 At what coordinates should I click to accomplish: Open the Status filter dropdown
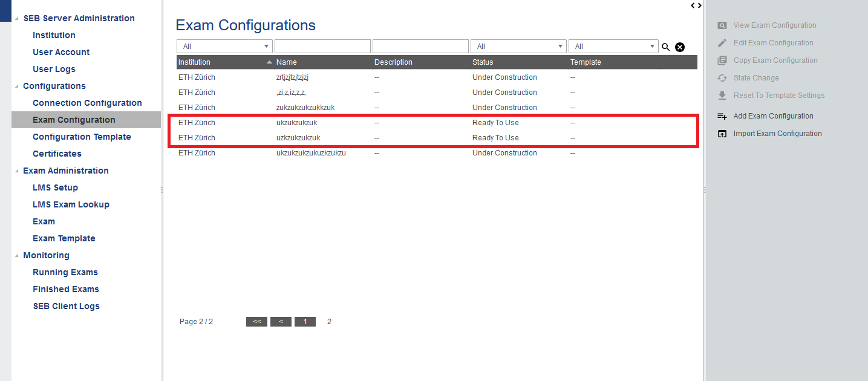tap(518, 47)
